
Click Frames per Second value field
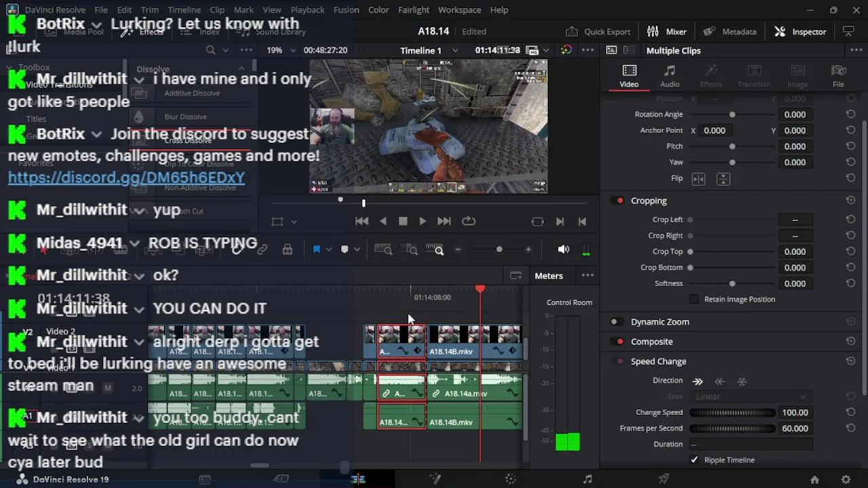[x=795, y=428]
